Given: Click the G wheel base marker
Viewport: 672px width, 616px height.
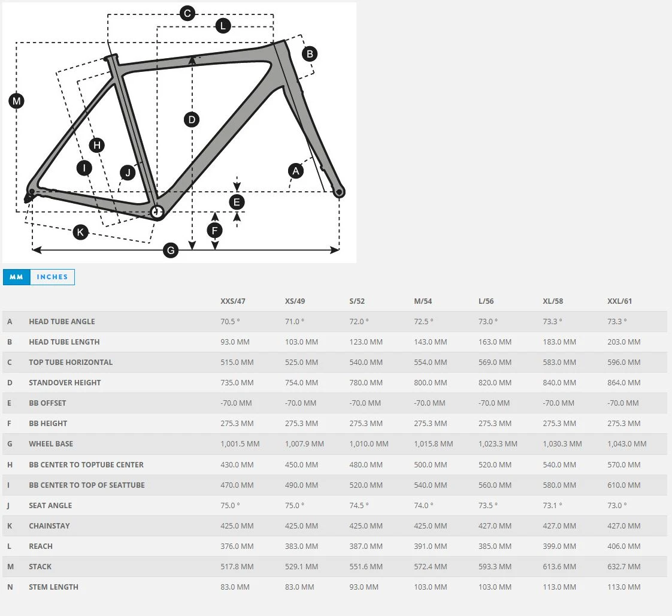Looking at the screenshot, I should (171, 250).
